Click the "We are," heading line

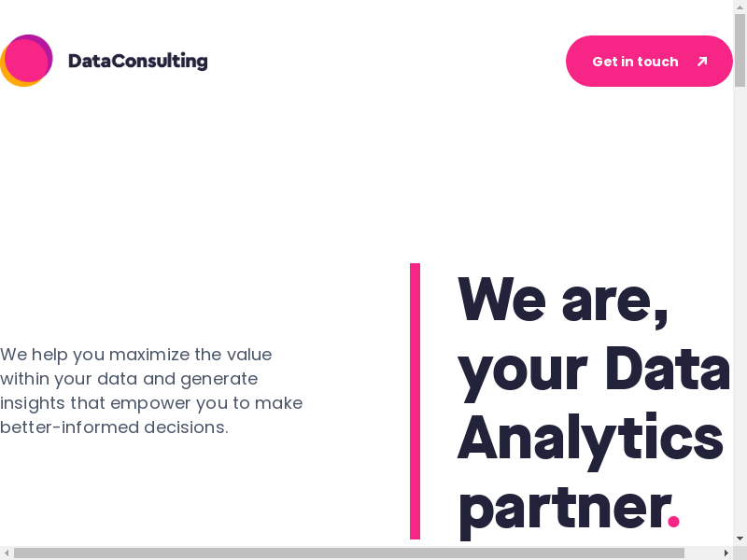[563, 299]
